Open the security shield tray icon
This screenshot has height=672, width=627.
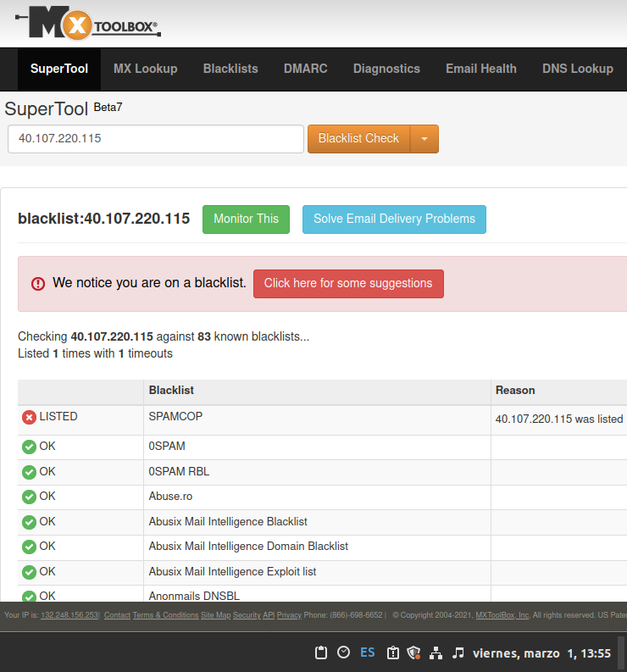click(x=413, y=653)
